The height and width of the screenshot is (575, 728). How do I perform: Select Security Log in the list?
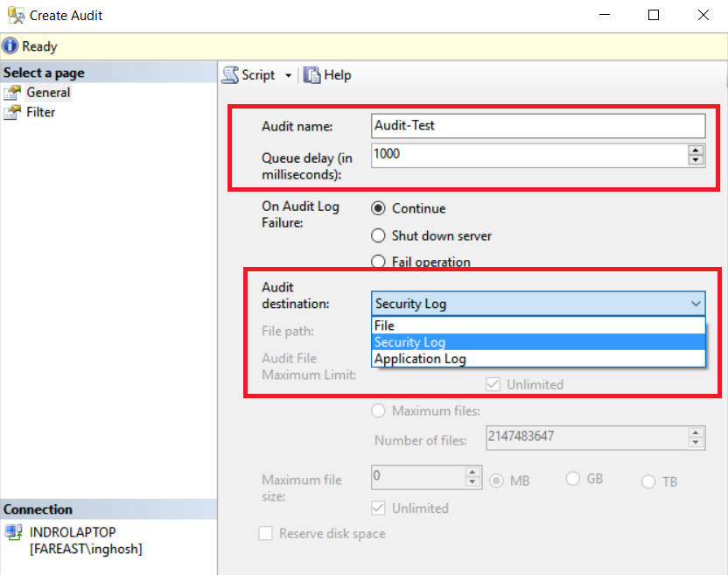539,342
